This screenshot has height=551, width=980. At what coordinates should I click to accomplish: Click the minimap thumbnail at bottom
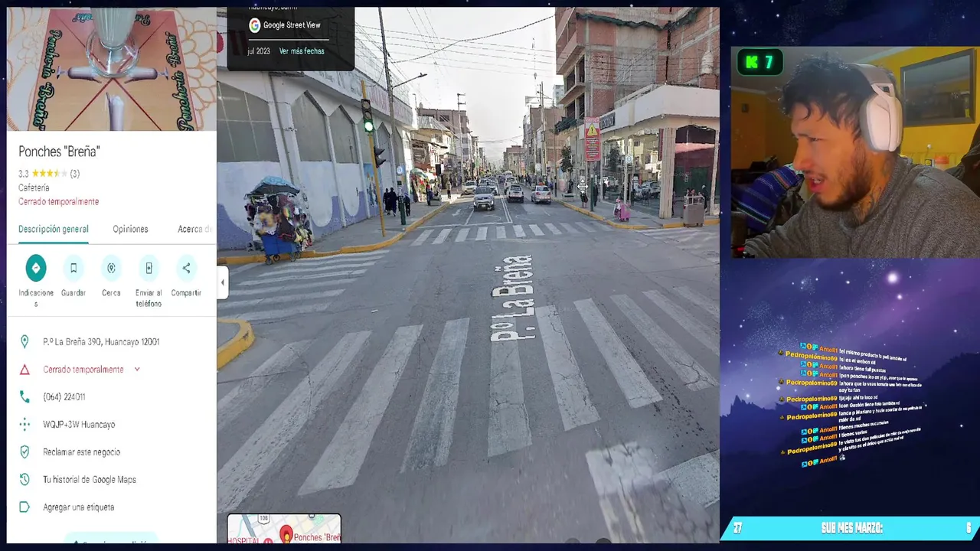tap(284, 529)
